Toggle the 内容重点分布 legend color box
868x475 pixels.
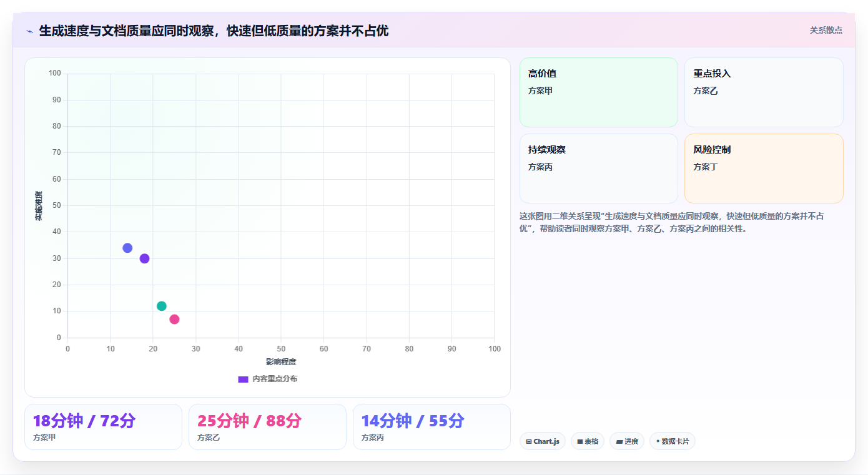coord(244,379)
